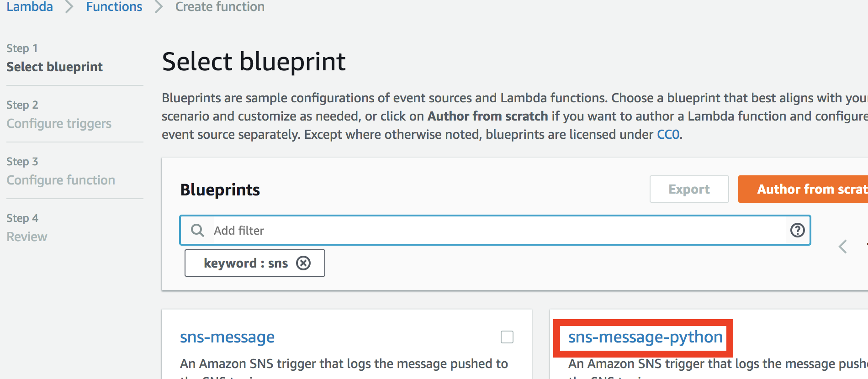Tick the sns-message blueprint checkbox
868x379 pixels.
click(x=507, y=337)
